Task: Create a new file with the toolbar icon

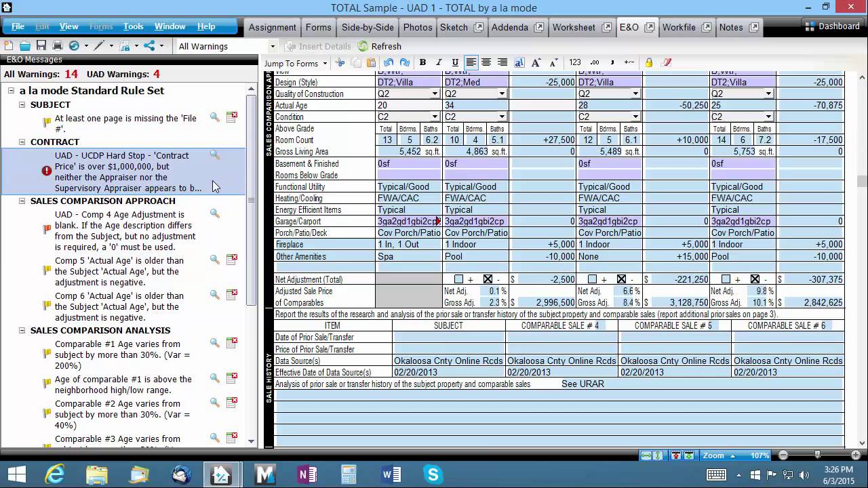Action: (9, 46)
